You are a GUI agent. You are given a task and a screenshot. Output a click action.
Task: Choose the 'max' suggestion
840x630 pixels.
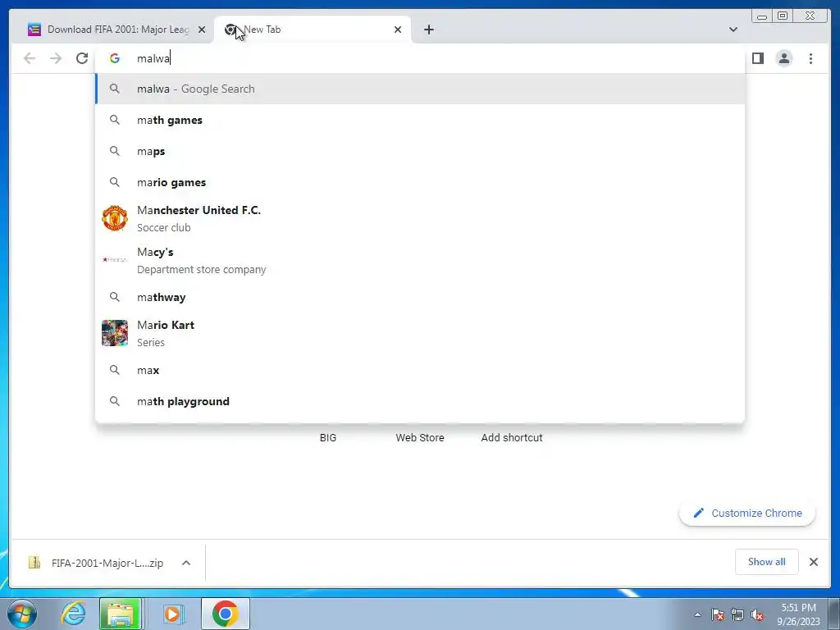coord(420,370)
